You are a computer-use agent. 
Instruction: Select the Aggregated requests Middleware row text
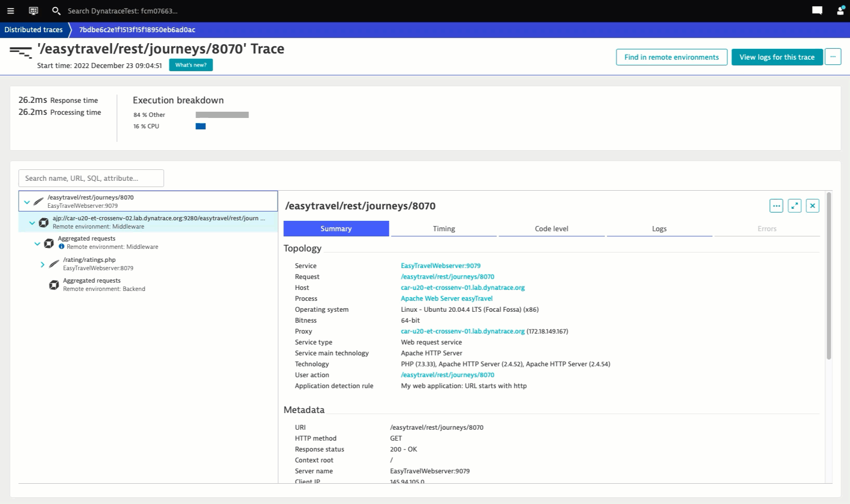(86, 238)
